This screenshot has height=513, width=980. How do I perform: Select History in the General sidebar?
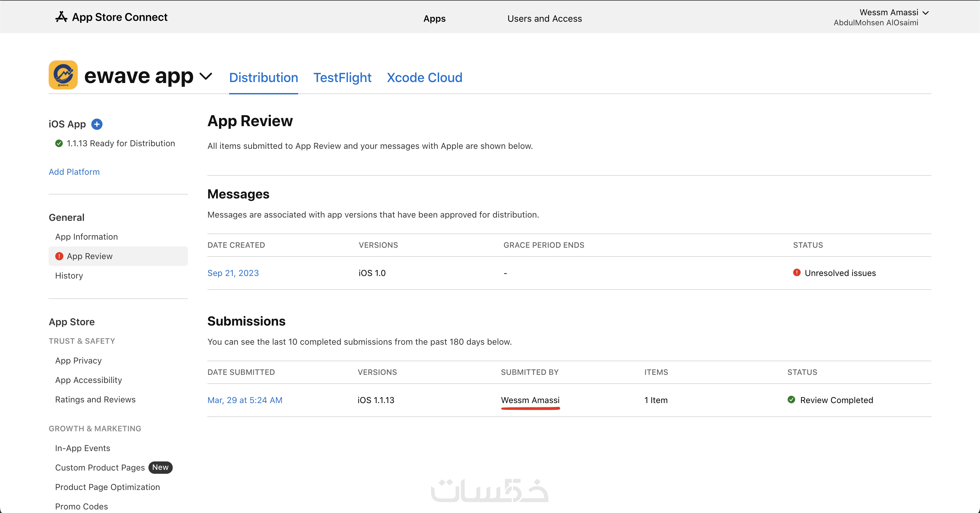[69, 276]
